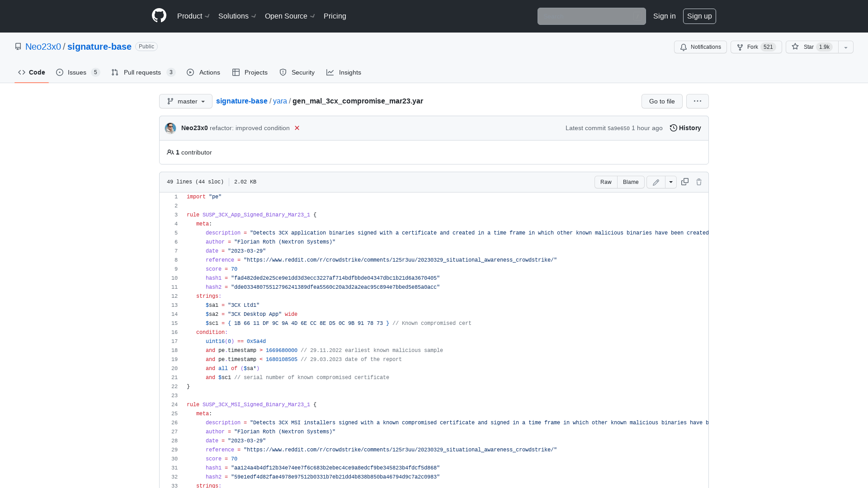Switch to the Issues tab
868x488 pixels.
click(78, 72)
